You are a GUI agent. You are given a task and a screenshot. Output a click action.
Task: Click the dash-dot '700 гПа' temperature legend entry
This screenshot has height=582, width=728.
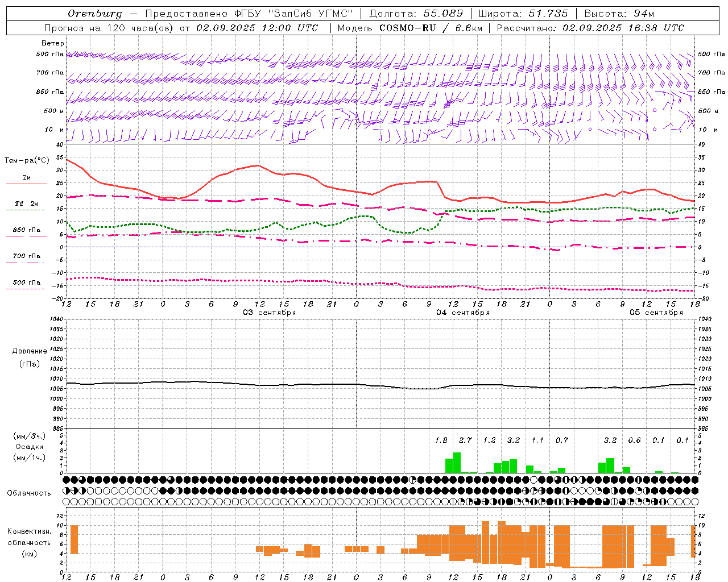pyautogui.click(x=27, y=256)
